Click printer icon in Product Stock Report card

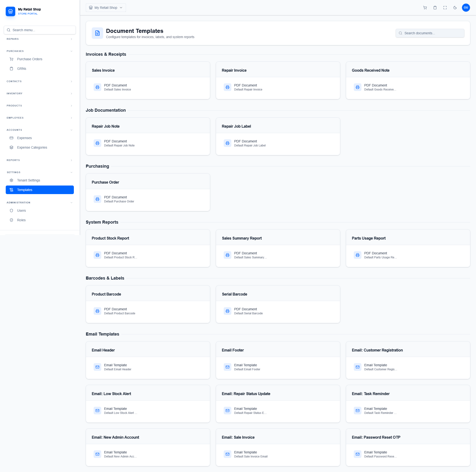click(97, 255)
